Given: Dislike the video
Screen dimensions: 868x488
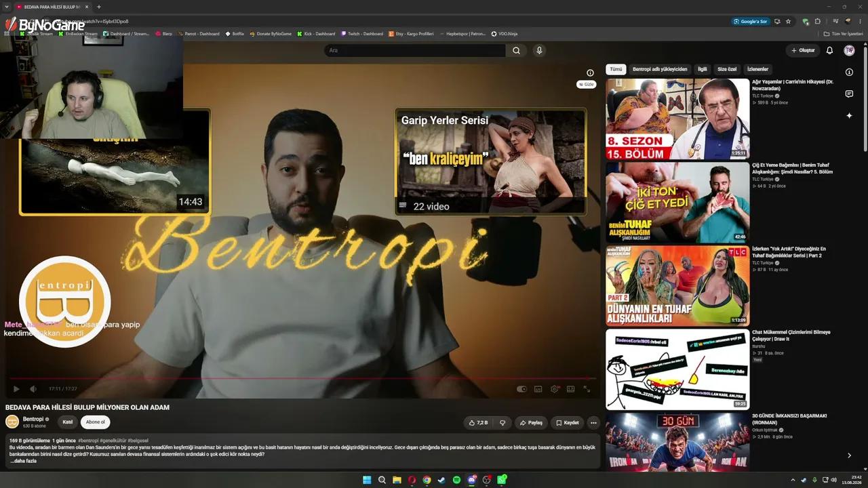Looking at the screenshot, I should coord(502,422).
